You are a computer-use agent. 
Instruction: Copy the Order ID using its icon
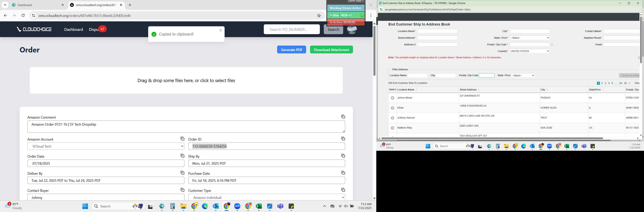[343, 139]
